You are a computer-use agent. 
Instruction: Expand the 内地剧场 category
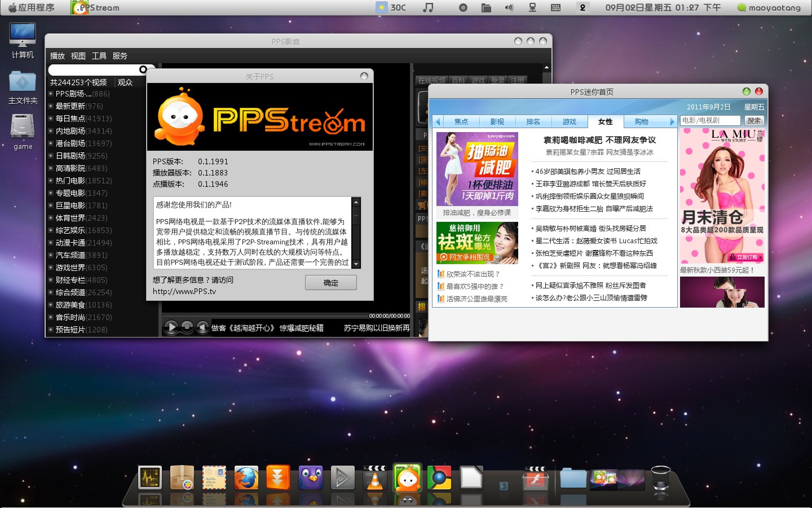[x=51, y=131]
